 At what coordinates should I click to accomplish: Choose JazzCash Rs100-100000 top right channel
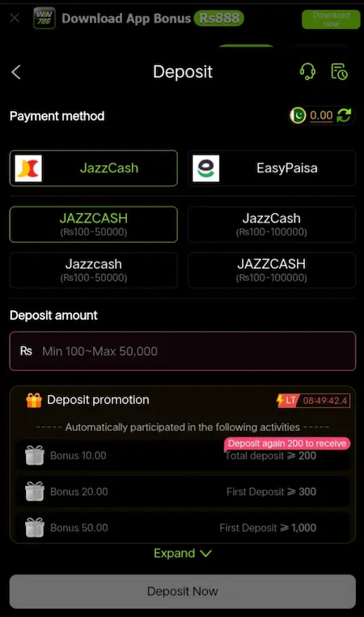(272, 224)
